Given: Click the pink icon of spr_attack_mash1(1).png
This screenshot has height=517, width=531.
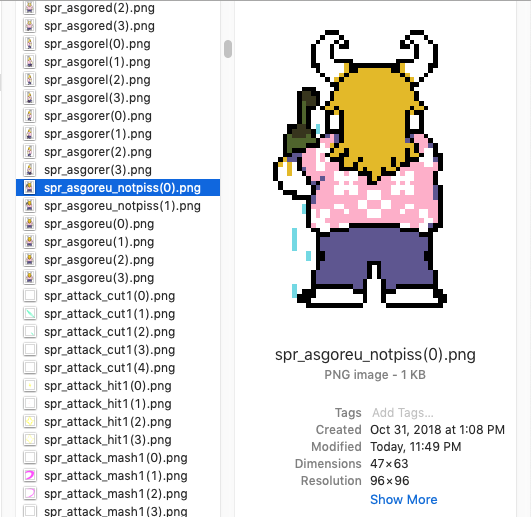Looking at the screenshot, I should coord(29,475).
